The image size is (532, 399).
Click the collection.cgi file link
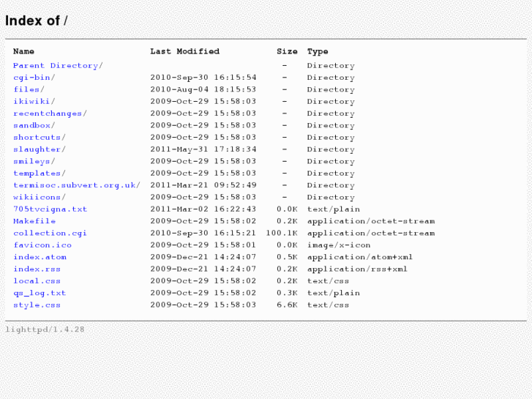50,233
